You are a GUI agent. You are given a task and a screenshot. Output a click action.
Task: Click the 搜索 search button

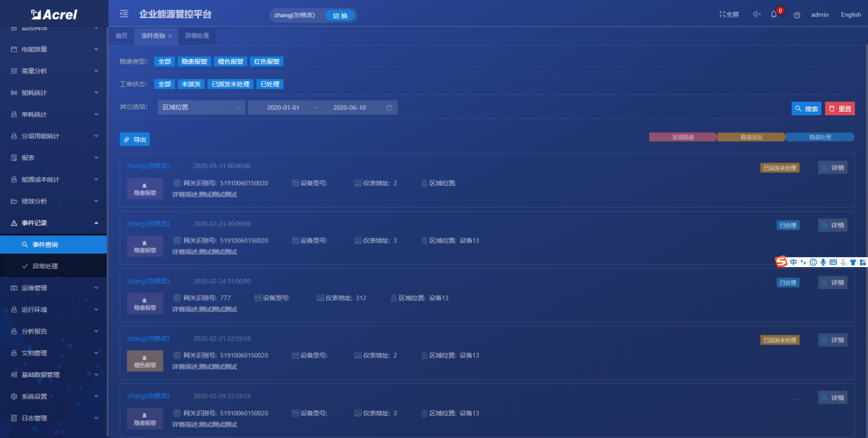click(x=806, y=108)
